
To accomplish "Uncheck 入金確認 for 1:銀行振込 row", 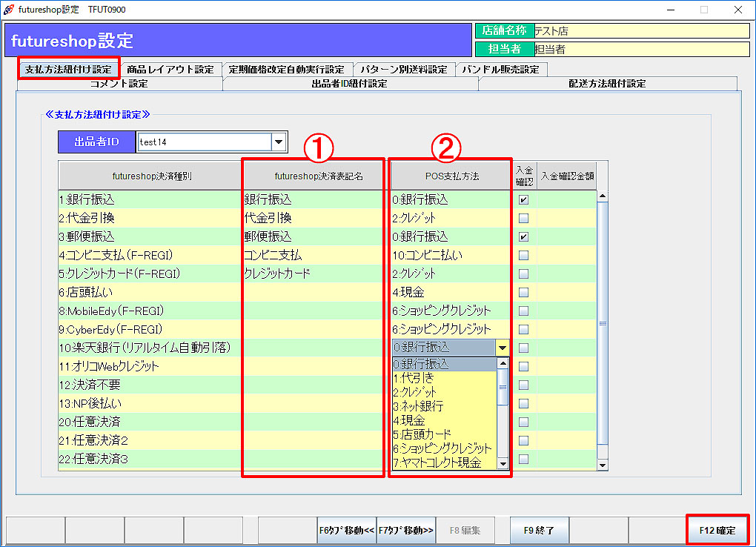I will coord(523,200).
